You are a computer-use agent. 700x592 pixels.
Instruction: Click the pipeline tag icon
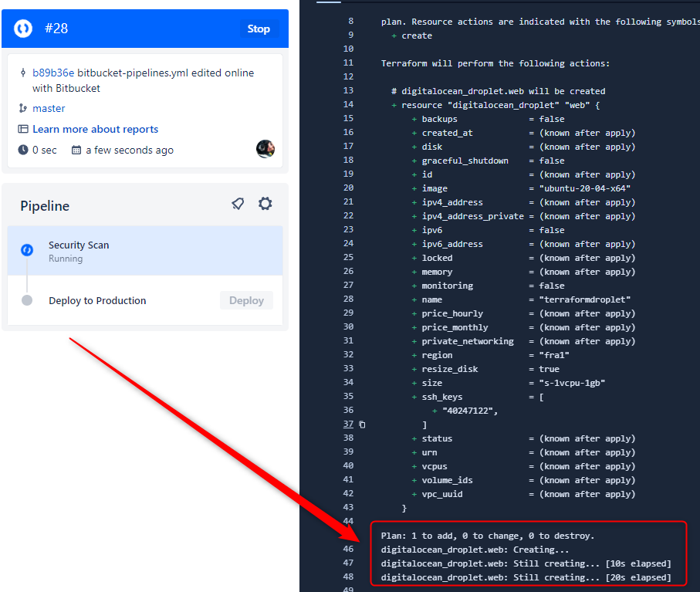pyautogui.click(x=238, y=204)
